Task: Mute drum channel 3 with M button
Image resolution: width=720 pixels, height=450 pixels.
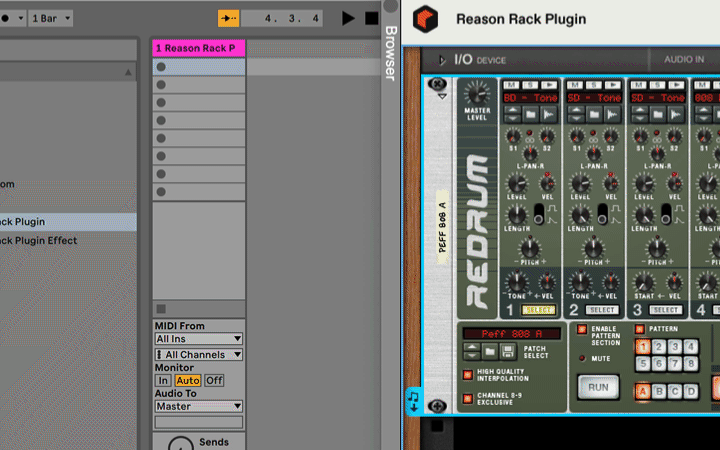Action: pyautogui.click(x=639, y=85)
